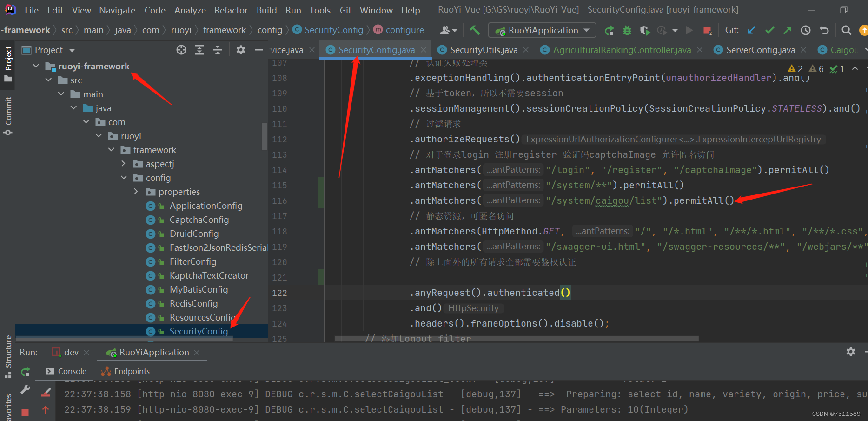Image resolution: width=868 pixels, height=421 pixels.
Task: Click the Build project hammer icon
Action: click(475, 30)
